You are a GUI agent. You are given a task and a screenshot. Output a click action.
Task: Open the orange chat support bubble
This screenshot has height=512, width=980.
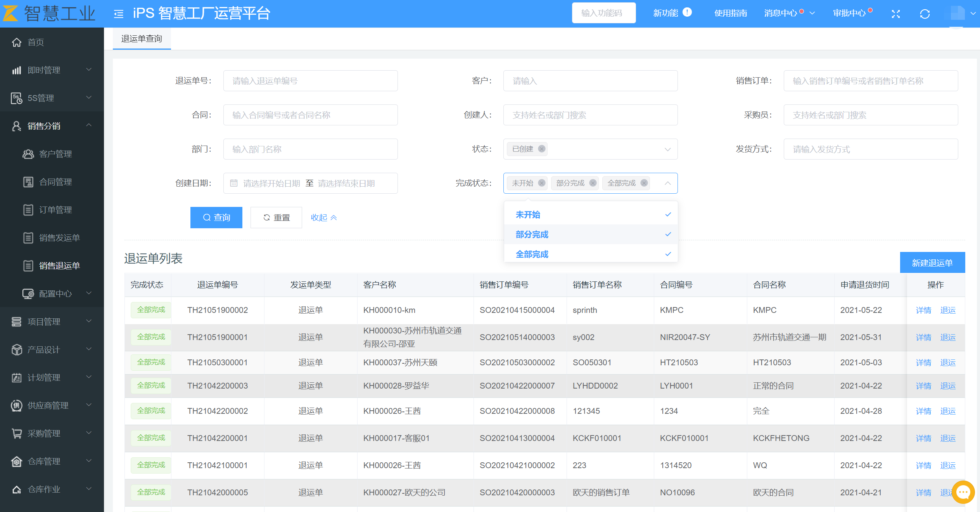click(x=963, y=492)
